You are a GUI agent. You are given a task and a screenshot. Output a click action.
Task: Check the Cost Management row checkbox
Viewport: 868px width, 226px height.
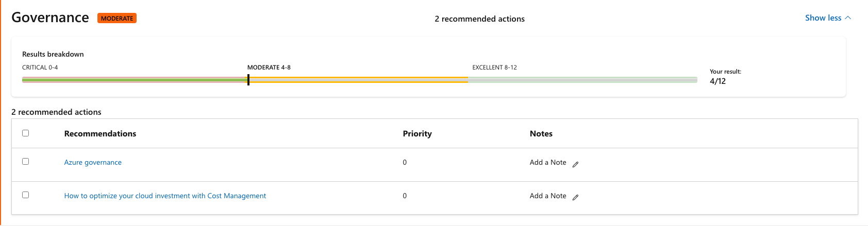(x=25, y=195)
